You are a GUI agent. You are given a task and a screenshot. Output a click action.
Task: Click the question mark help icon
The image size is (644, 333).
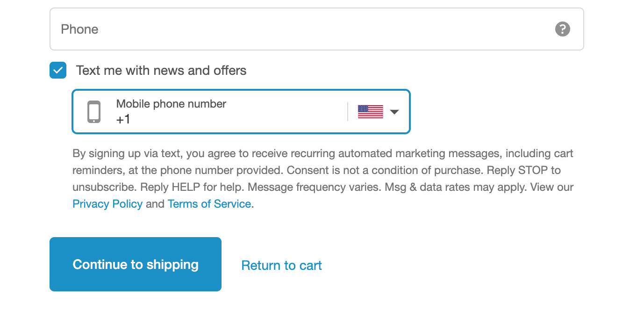562,29
